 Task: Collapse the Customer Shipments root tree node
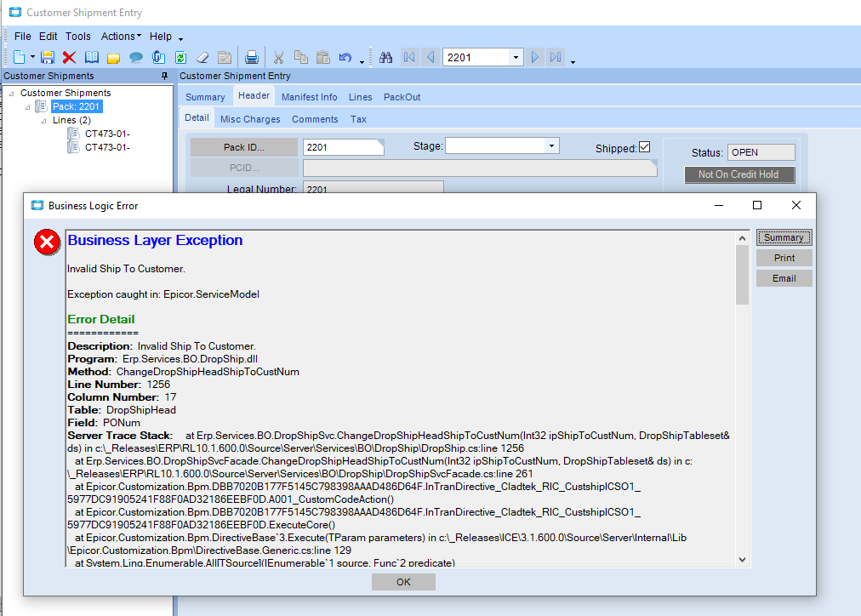click(12, 93)
